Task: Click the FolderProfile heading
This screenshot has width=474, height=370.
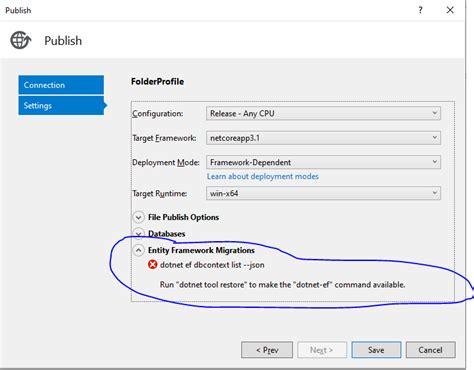Action: 157,82
